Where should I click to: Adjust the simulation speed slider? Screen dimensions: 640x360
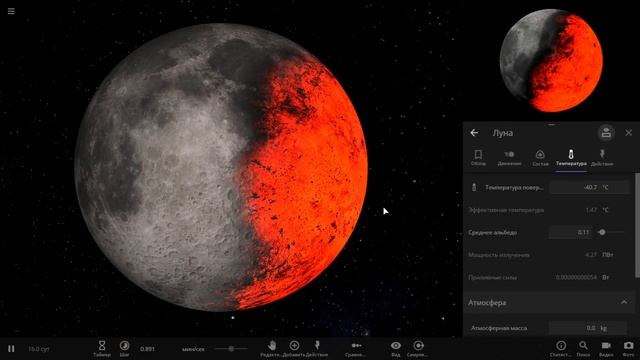point(231,349)
